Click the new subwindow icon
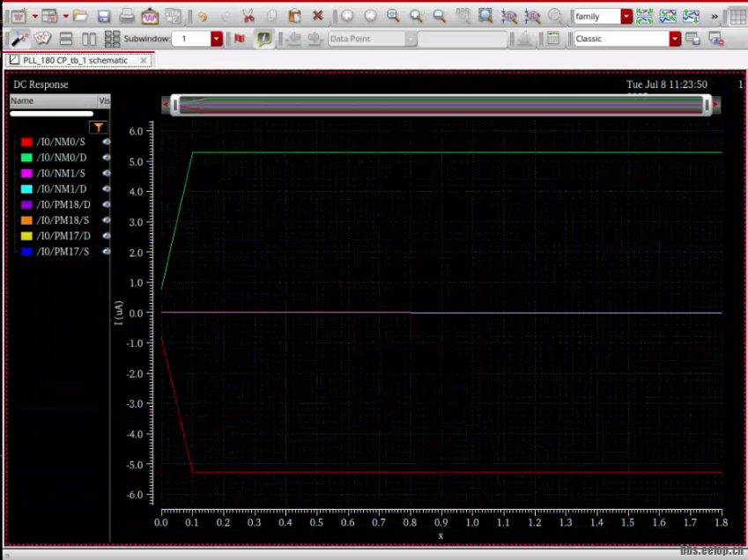This screenshot has height=560, width=748. tap(49, 17)
